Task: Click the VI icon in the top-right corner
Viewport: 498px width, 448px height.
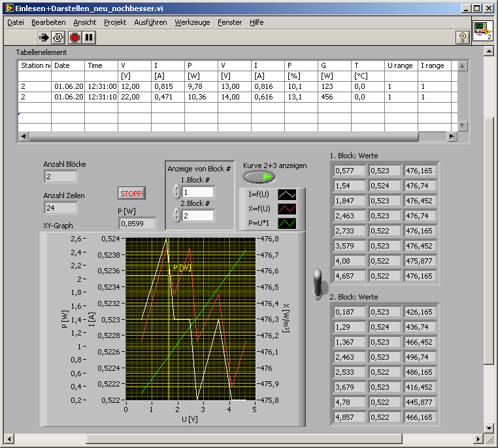Action: 482,30
